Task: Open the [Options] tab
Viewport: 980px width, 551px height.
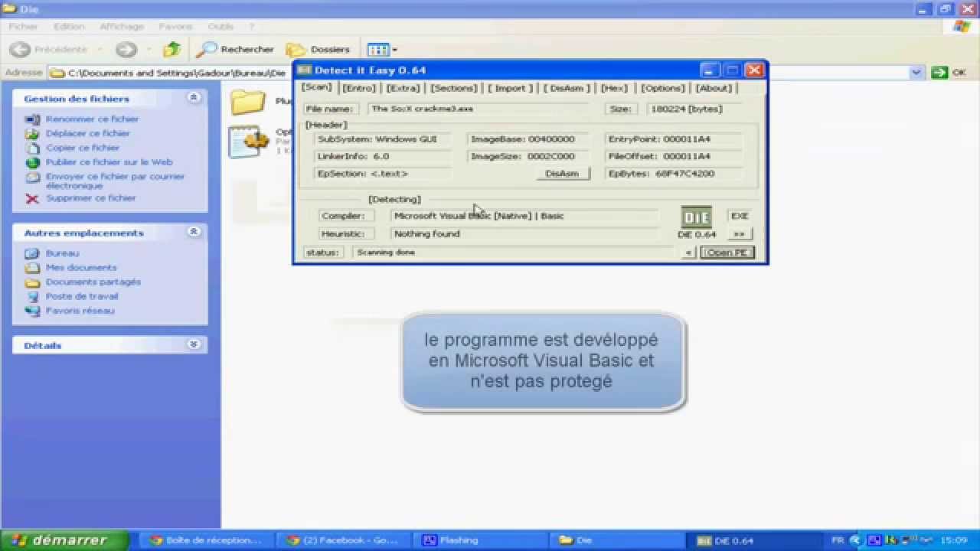Action: (x=662, y=88)
